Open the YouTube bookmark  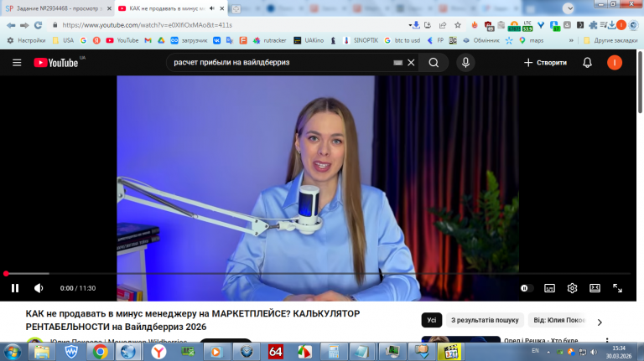pyautogui.click(x=122, y=40)
